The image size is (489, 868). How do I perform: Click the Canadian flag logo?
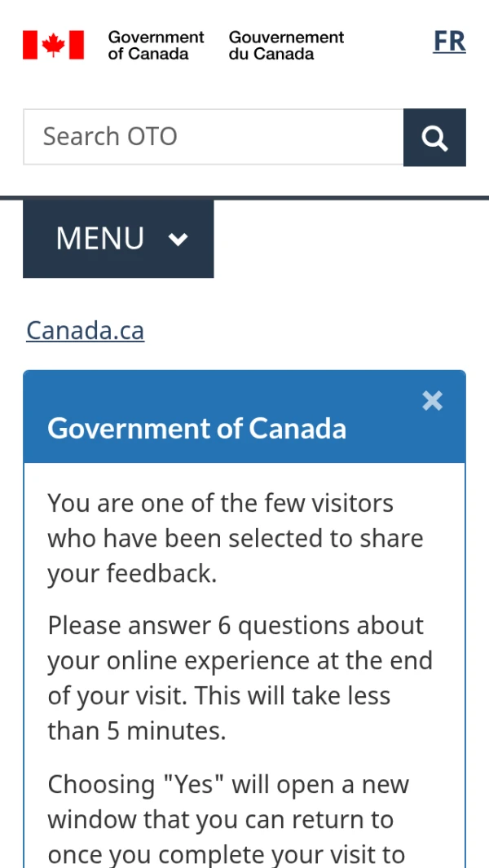pos(54,45)
